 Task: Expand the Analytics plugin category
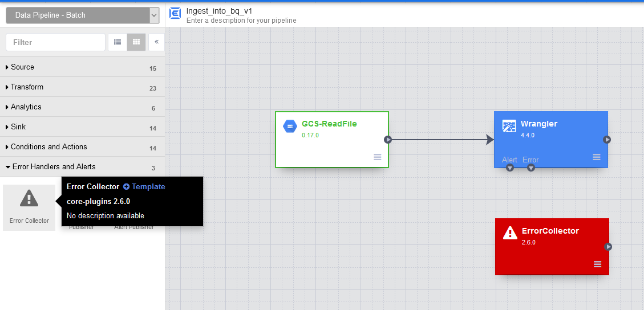[x=82, y=107]
